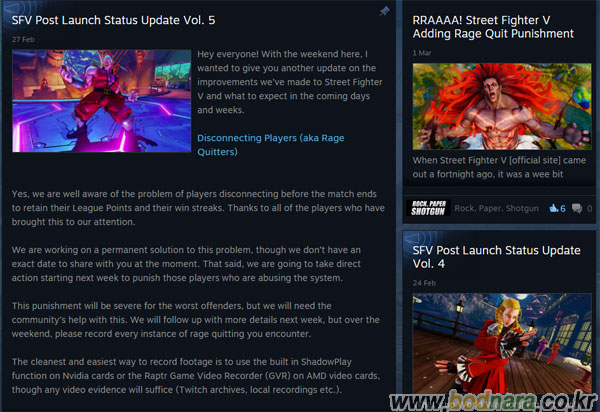
Task: Click the www.bodnara.co.kr watermark
Action: (x=494, y=401)
